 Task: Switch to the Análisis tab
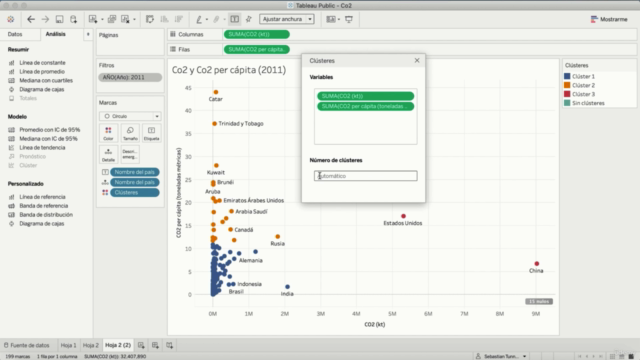tap(56, 34)
